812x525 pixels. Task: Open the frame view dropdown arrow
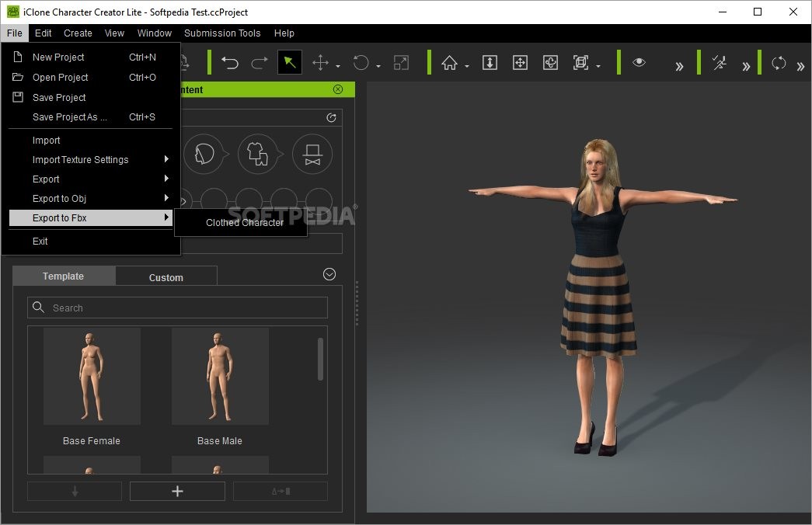pos(598,66)
